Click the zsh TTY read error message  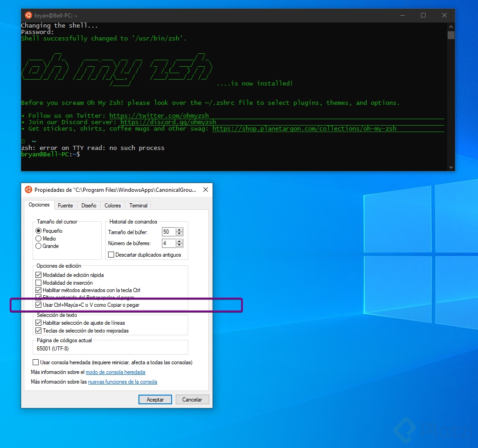point(92,148)
